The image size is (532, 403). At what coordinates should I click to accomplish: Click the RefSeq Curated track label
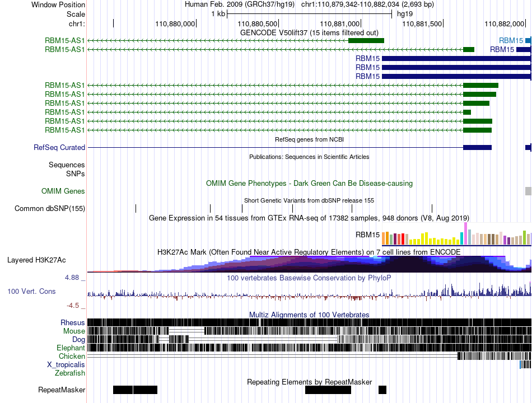pyautogui.click(x=59, y=148)
